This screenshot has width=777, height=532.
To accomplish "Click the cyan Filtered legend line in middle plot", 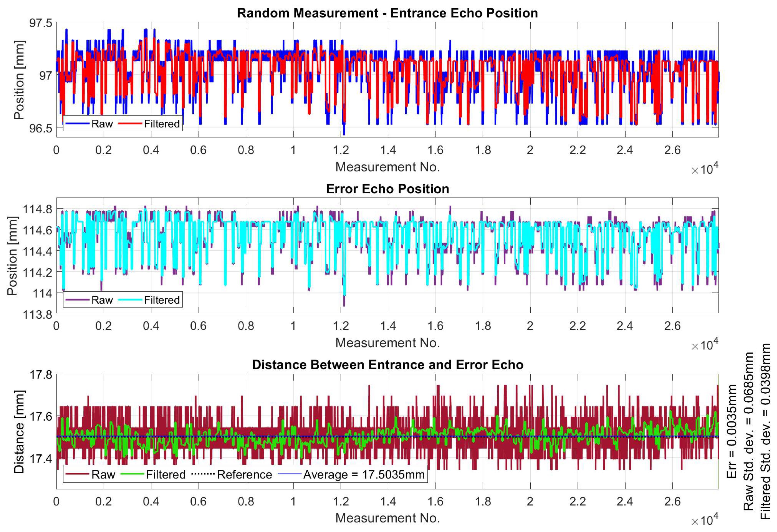I will coord(130,300).
